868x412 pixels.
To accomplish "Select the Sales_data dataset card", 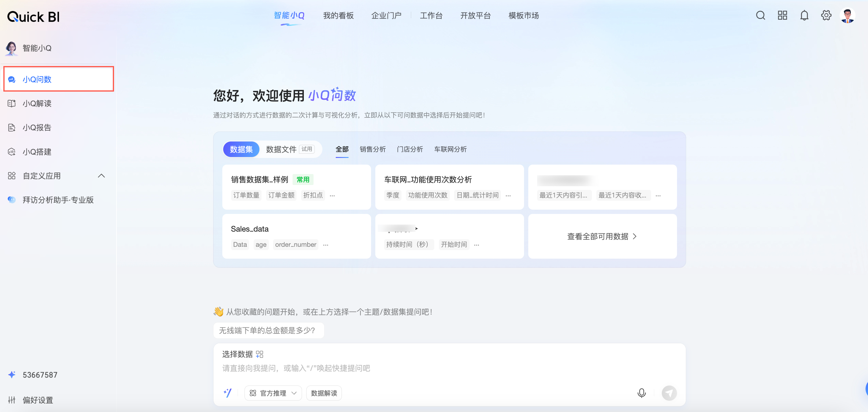I will tap(297, 236).
